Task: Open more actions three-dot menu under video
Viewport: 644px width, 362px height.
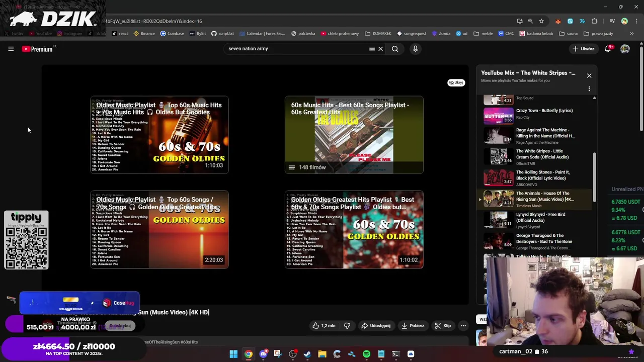Action: pos(463,326)
